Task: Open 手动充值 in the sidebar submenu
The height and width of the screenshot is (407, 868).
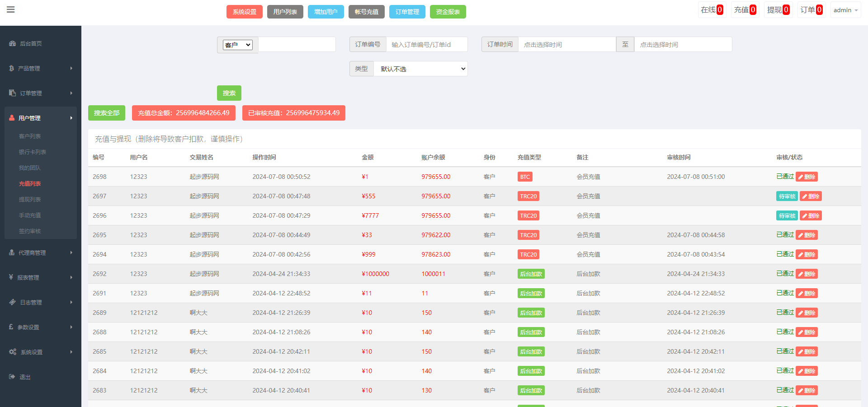Action: pos(30,215)
